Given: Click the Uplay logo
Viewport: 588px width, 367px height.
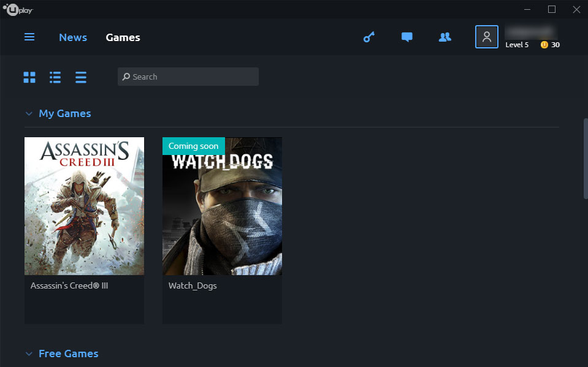Looking at the screenshot, I should (x=18, y=9).
